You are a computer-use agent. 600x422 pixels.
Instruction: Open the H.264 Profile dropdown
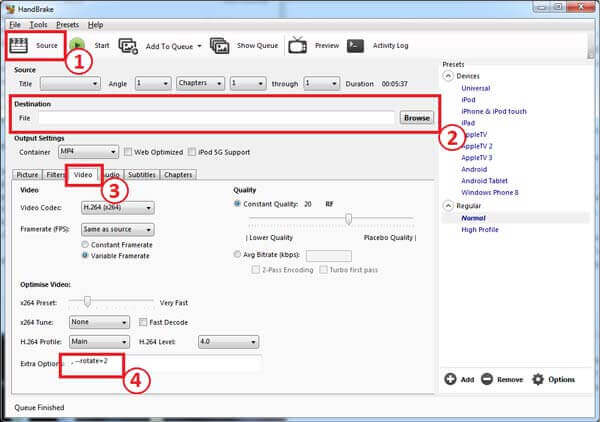(99, 341)
